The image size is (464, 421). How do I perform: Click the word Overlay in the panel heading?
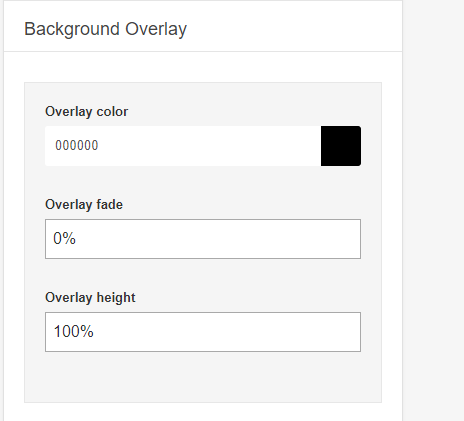pos(156,29)
